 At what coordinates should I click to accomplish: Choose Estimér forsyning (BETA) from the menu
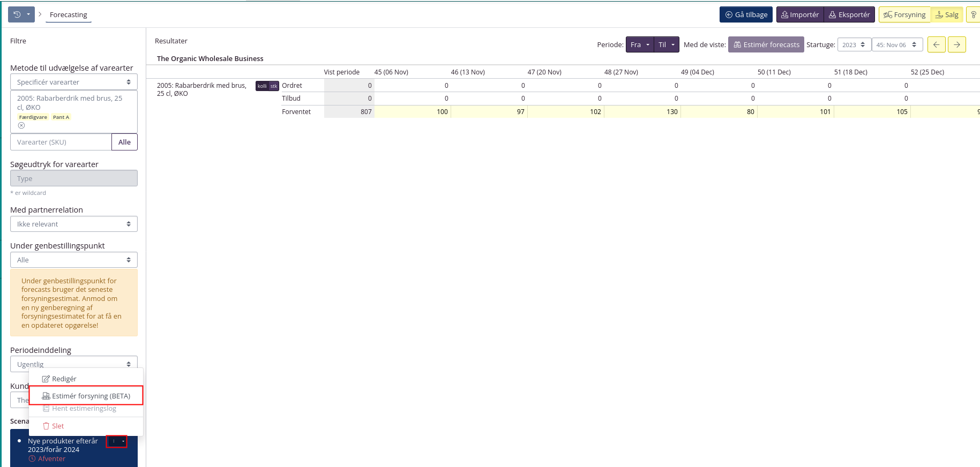point(86,396)
